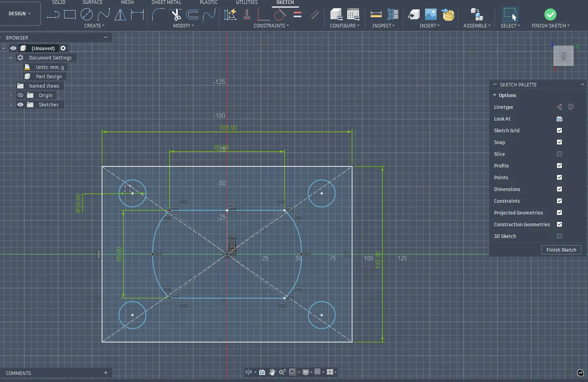The height and width of the screenshot is (382, 588).
Task: Click the green Finish Sketch checkmark icon
Action: [x=550, y=15]
